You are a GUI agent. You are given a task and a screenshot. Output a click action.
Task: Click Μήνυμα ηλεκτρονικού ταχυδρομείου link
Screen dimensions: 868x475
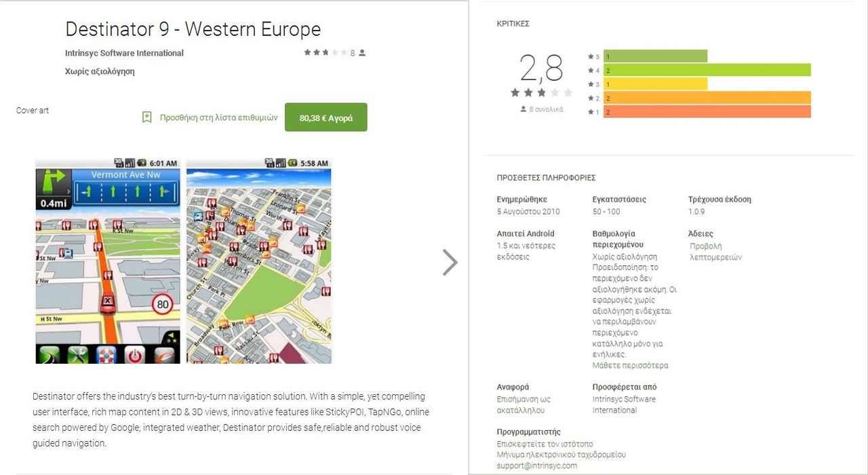[561, 455]
